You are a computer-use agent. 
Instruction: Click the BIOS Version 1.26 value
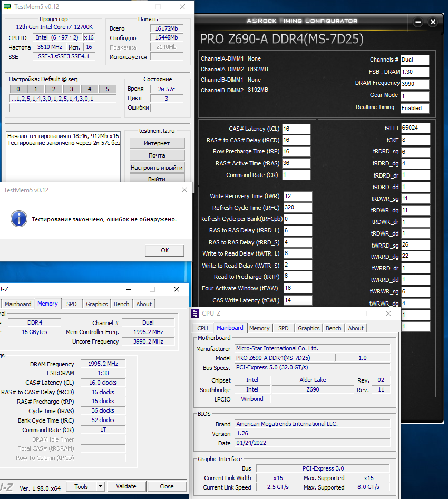coord(313,433)
